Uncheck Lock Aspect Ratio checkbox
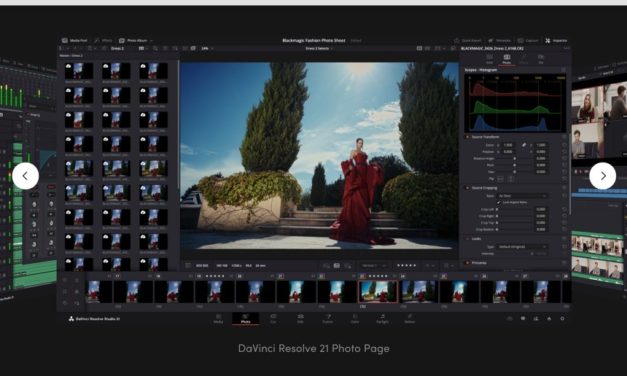Image resolution: width=627 pixels, height=376 pixels. (499, 202)
